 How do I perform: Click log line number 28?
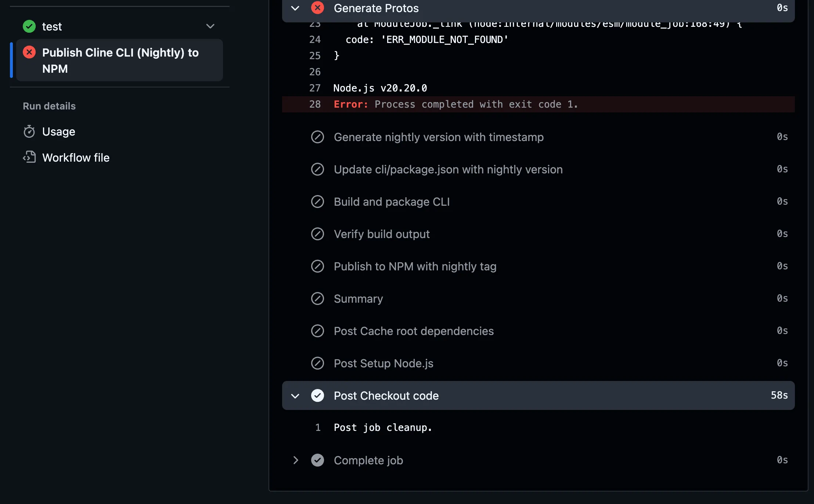[x=315, y=104]
